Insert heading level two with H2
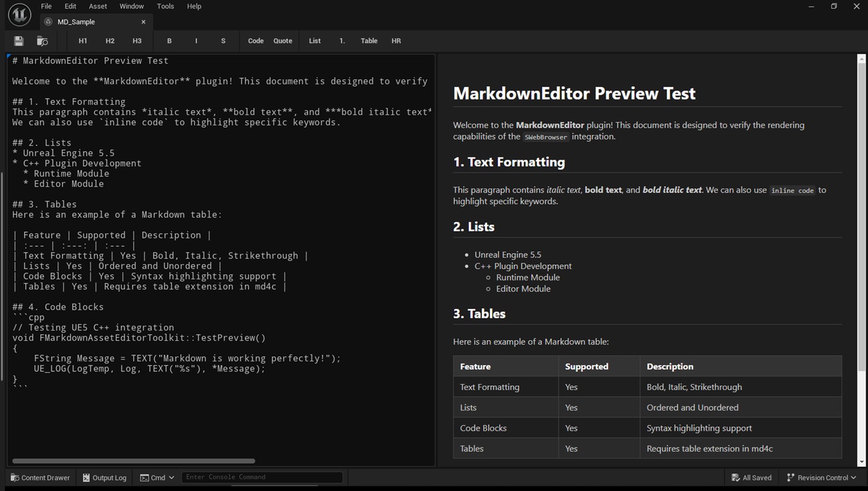 (x=110, y=41)
